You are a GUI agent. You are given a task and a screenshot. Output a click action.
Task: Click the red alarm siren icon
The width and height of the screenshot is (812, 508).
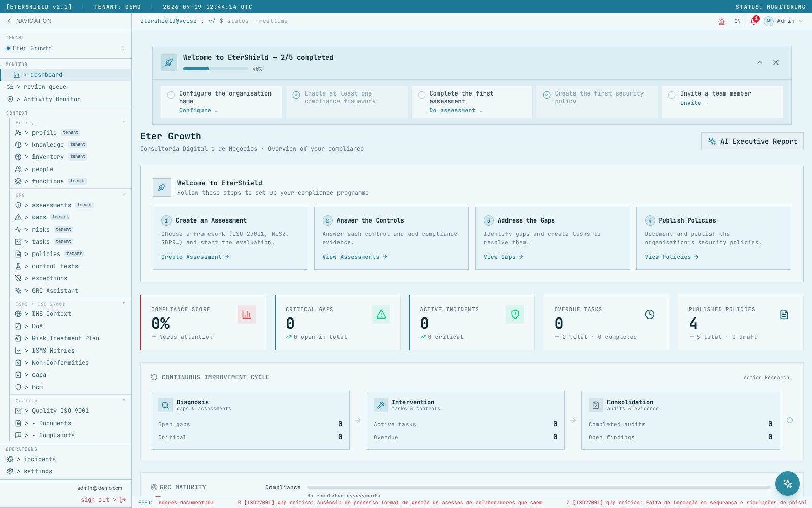[x=721, y=21]
